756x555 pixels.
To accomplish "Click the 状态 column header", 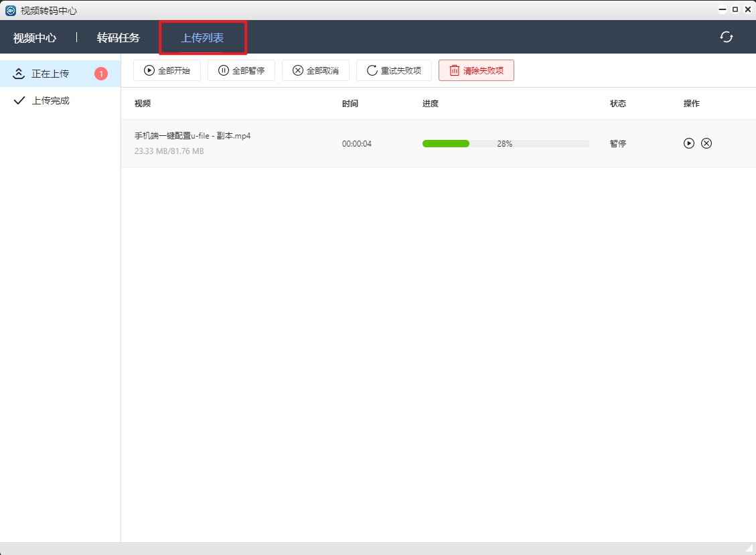I will 617,104.
